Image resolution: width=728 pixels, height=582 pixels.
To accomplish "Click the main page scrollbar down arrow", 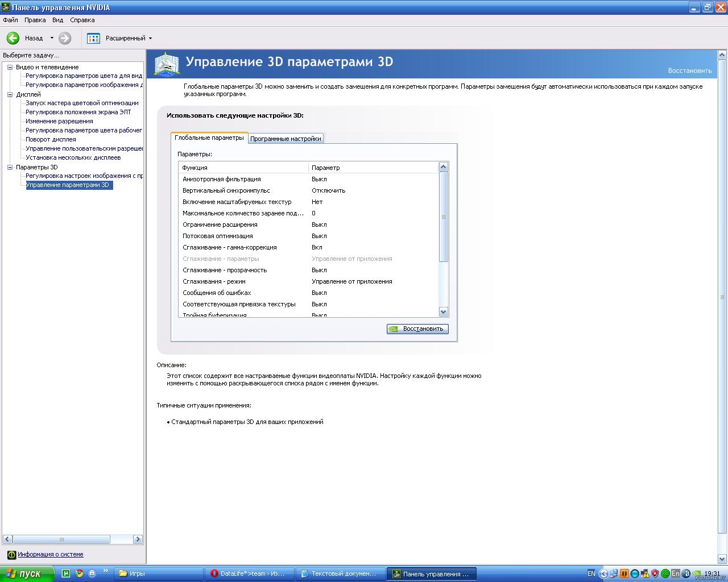I will click(x=722, y=559).
